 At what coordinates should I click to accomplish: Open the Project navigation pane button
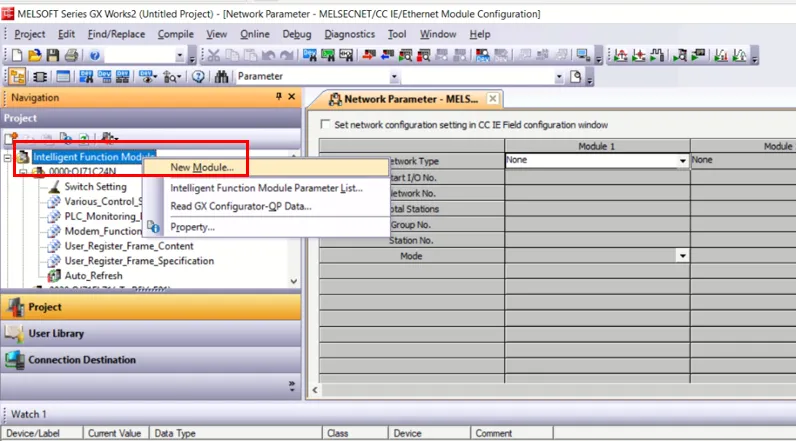[151, 307]
